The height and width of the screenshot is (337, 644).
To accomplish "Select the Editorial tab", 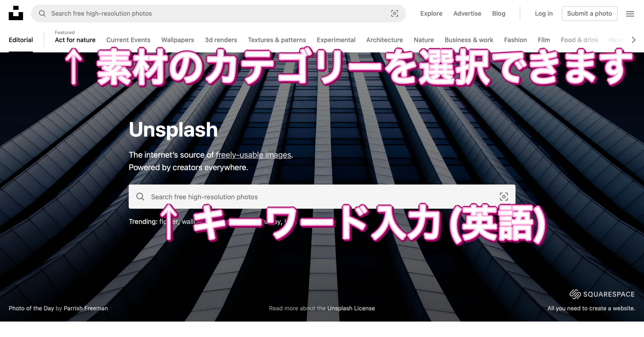I will pyautogui.click(x=21, y=40).
